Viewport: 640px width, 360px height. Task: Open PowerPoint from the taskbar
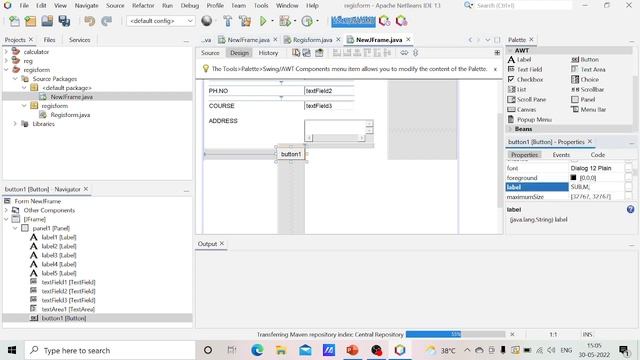point(352,350)
